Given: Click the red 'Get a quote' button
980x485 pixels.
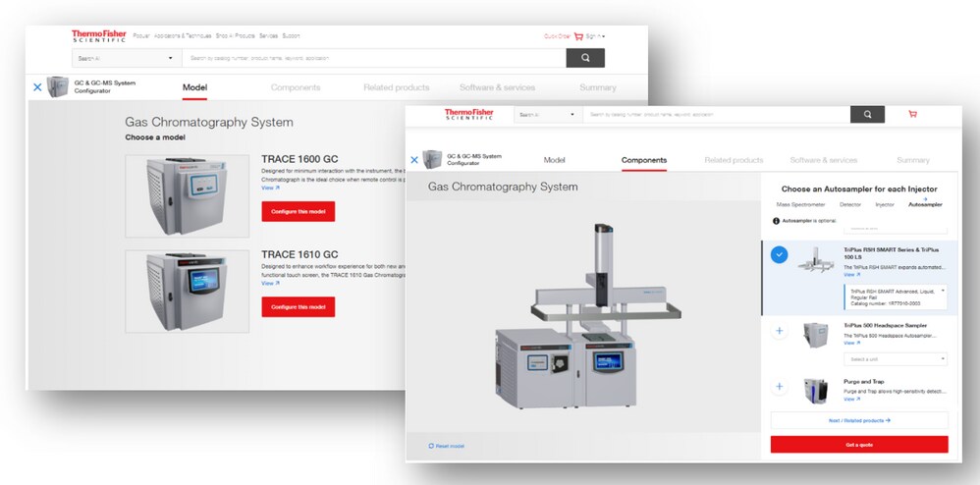Looking at the screenshot, I should tap(859, 445).
